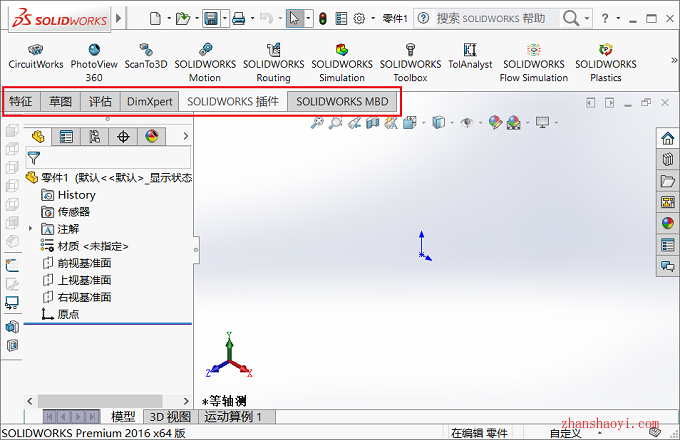
Task: Open SOLIDWORKS Resources home icon
Action: pyautogui.click(x=667, y=139)
